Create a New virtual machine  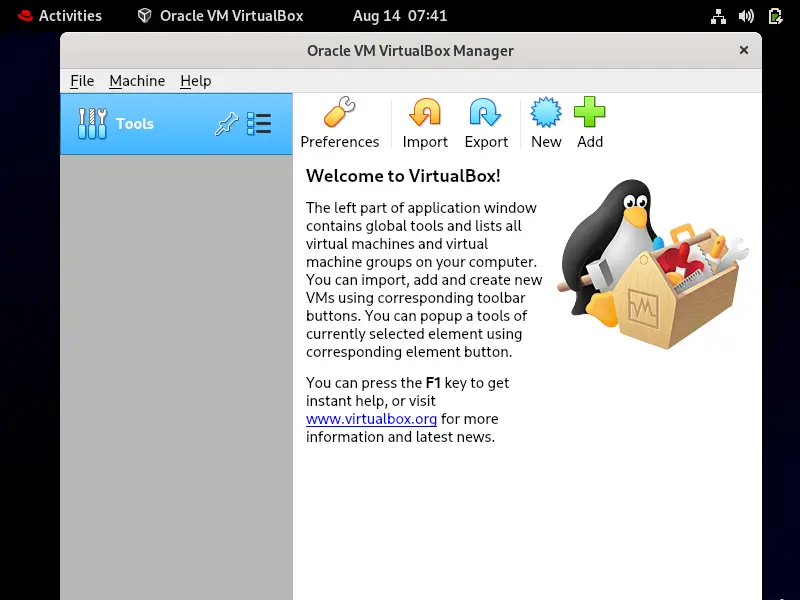[546, 123]
